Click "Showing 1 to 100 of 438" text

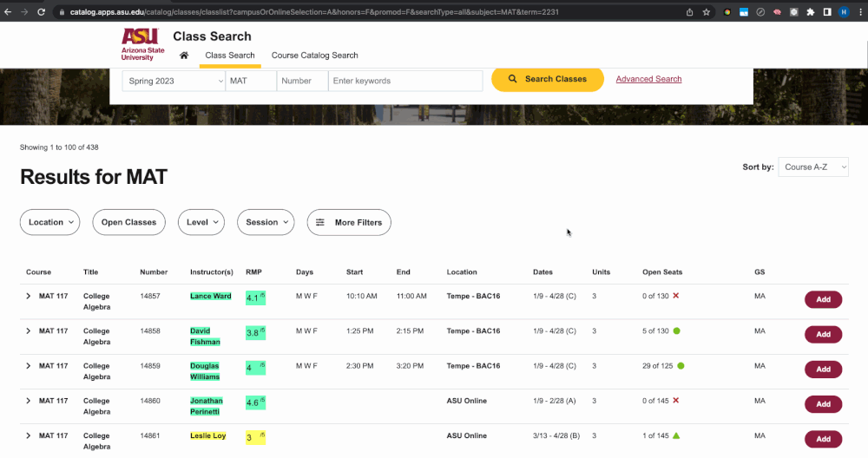click(59, 147)
